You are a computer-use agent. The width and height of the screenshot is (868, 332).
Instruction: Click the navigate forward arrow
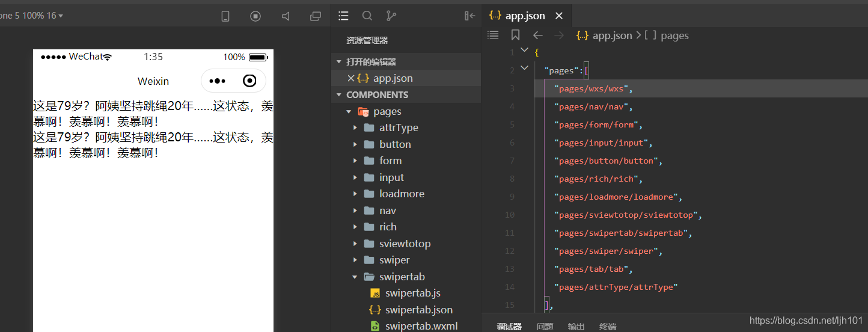[x=559, y=35]
